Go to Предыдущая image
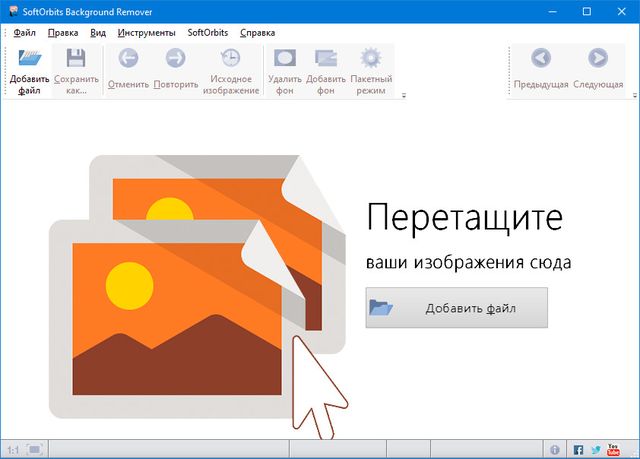Screen dimensions: 640x459 (x=541, y=61)
